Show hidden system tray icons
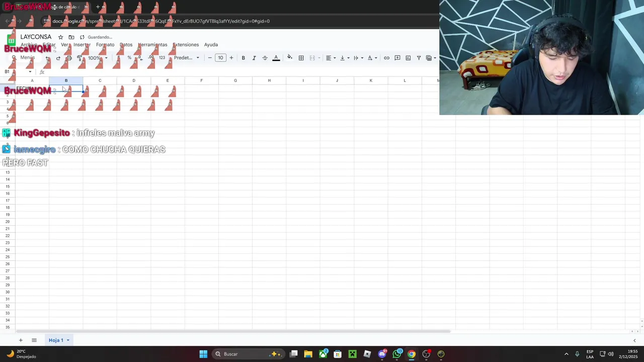This screenshot has height=362, width=644. coord(567,354)
